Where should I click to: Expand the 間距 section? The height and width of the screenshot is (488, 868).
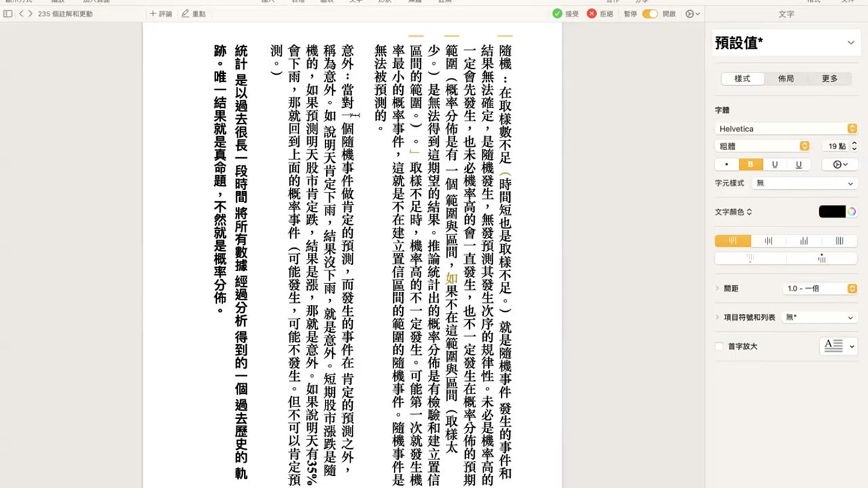[717, 289]
